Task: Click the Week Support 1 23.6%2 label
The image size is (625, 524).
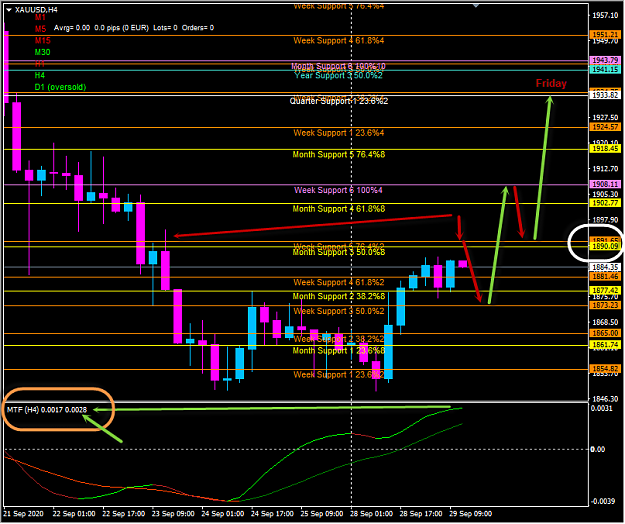Action: [339, 375]
